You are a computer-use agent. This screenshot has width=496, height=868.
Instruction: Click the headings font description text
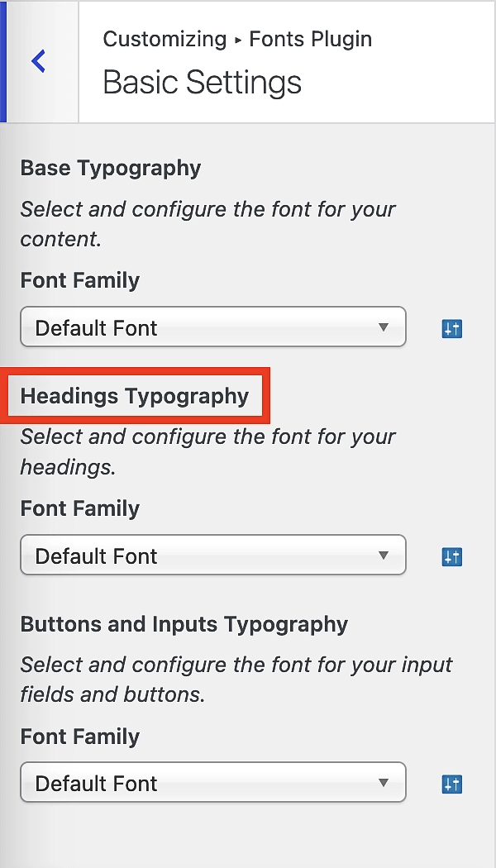point(207,451)
